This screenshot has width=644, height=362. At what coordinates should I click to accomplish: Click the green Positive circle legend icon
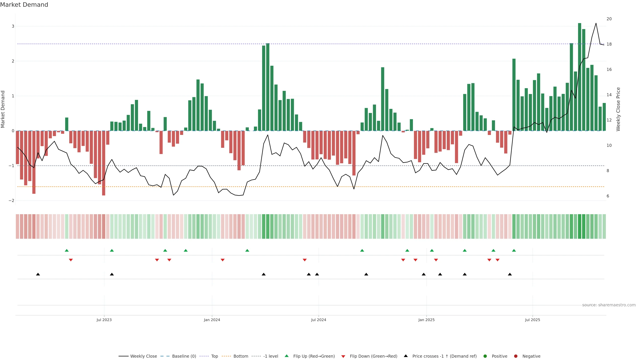point(485,356)
